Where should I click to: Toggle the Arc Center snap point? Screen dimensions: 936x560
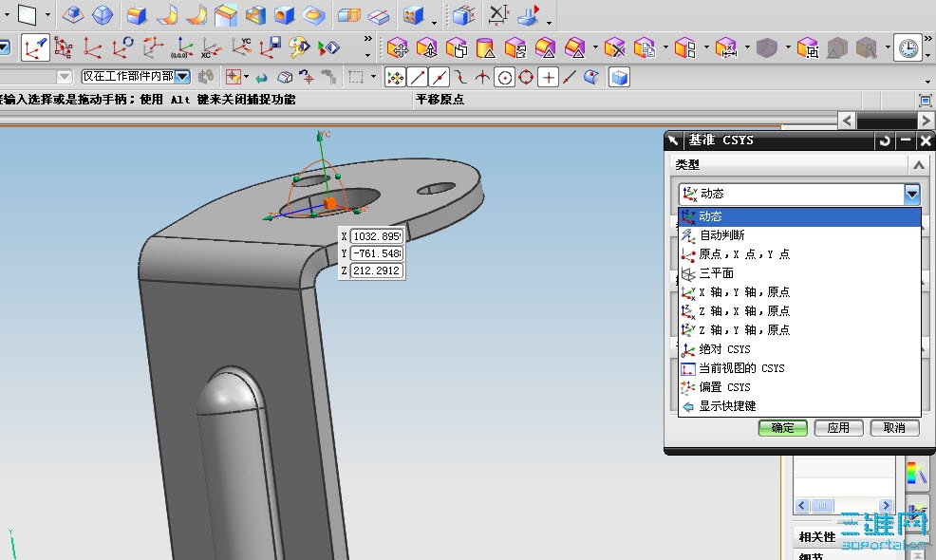click(505, 78)
